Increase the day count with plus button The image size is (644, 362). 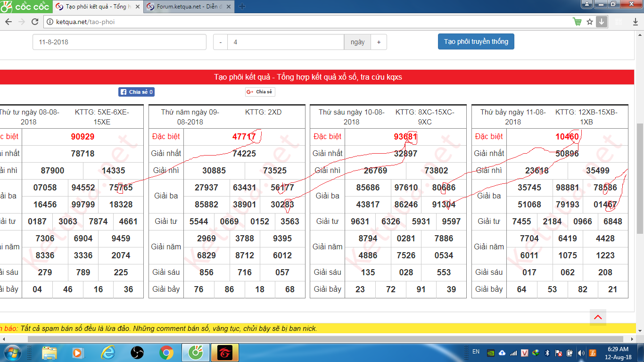[379, 42]
